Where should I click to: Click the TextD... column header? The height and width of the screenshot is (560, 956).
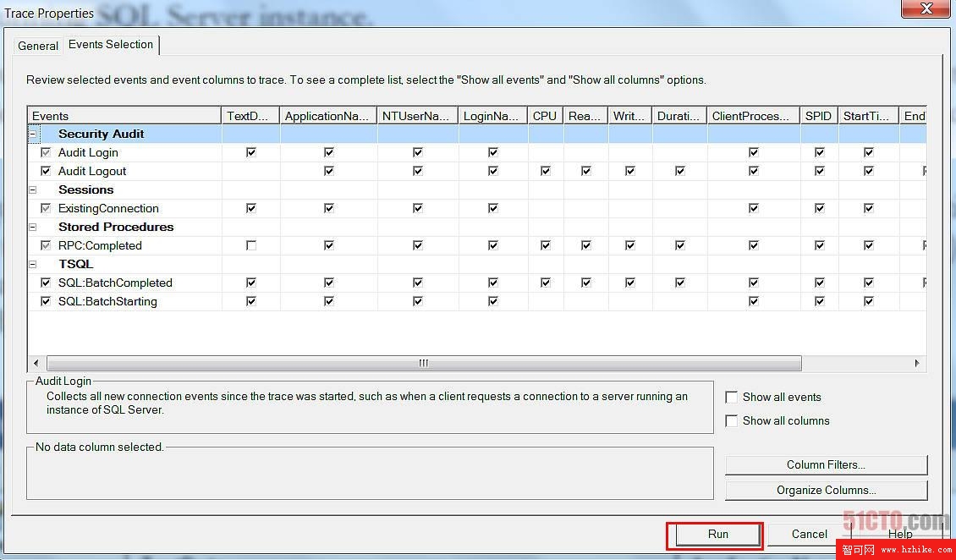250,116
